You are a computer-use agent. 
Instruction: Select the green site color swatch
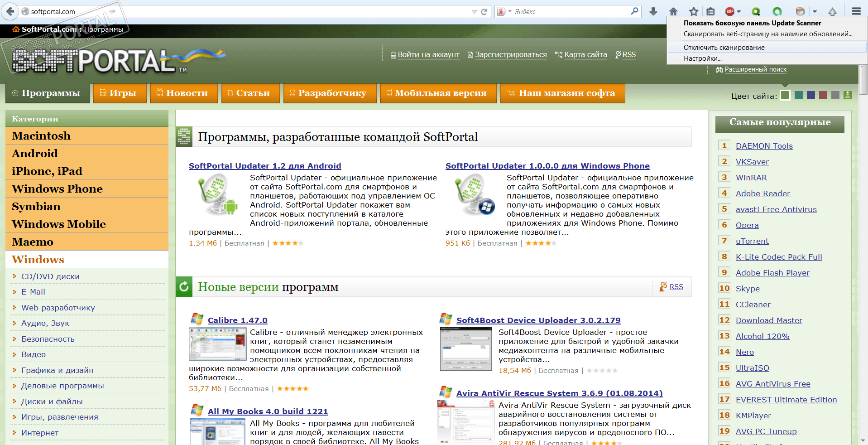(786, 95)
